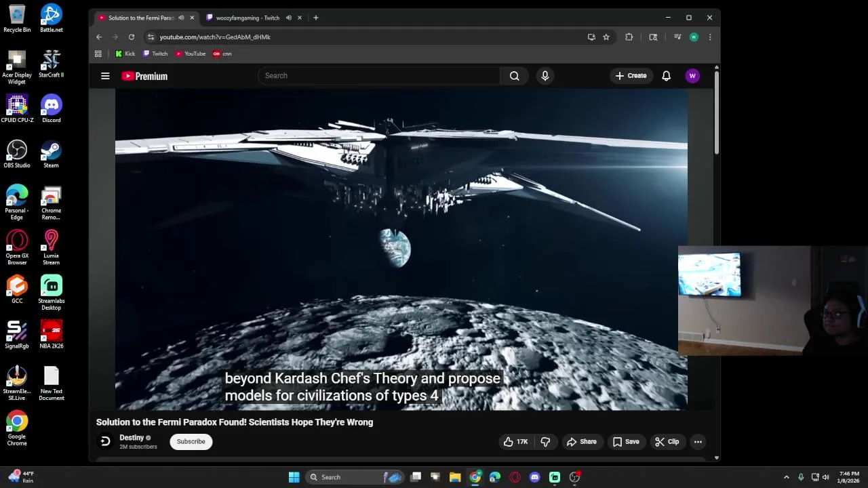The width and height of the screenshot is (868, 488).
Task: Mute the woozyfamgaming Twitch tab audio
Action: click(289, 18)
